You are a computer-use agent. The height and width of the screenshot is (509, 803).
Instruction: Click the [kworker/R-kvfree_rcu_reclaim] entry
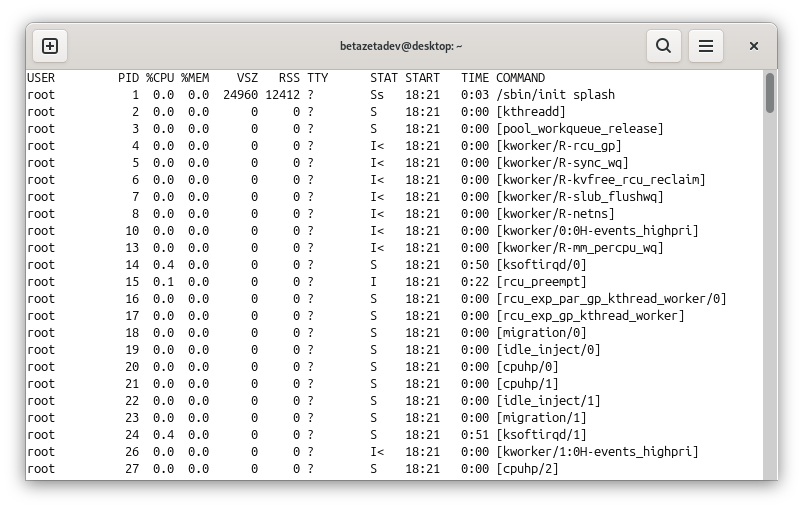[600, 180]
